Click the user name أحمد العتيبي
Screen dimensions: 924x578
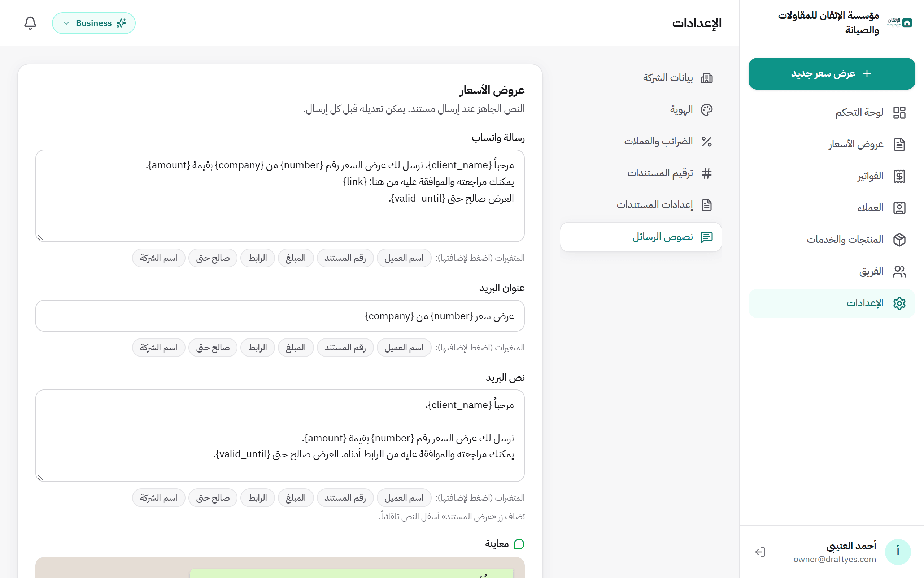[851, 546]
